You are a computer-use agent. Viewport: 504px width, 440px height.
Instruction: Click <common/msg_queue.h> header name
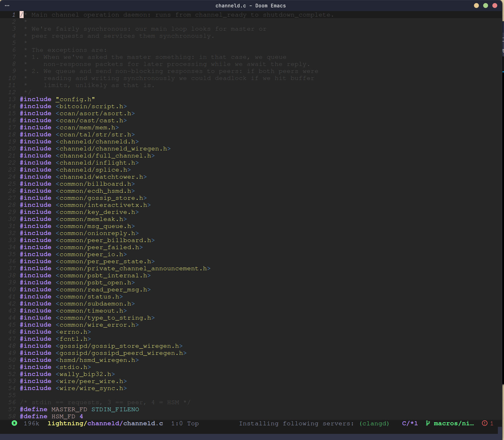point(95,226)
